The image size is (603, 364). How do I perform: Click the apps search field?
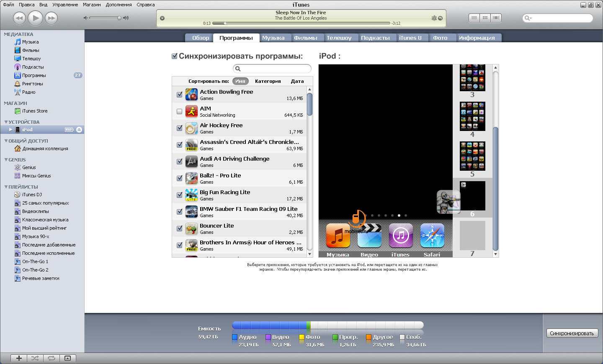click(272, 69)
